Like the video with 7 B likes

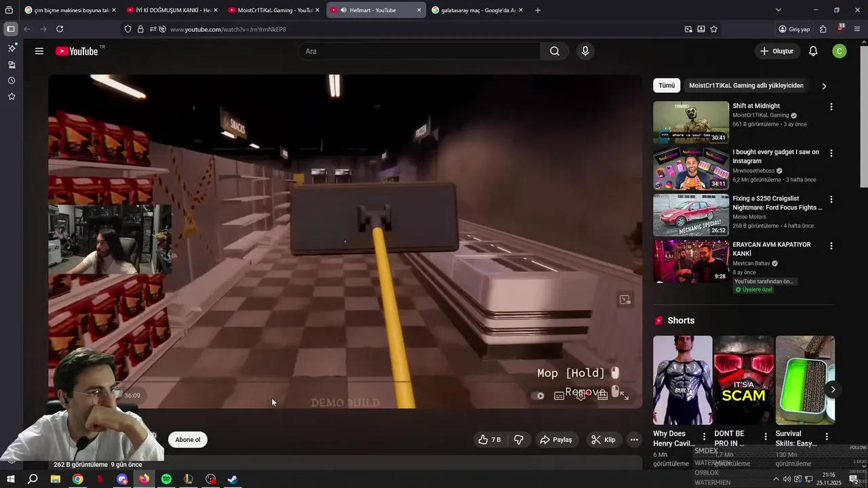click(x=489, y=440)
